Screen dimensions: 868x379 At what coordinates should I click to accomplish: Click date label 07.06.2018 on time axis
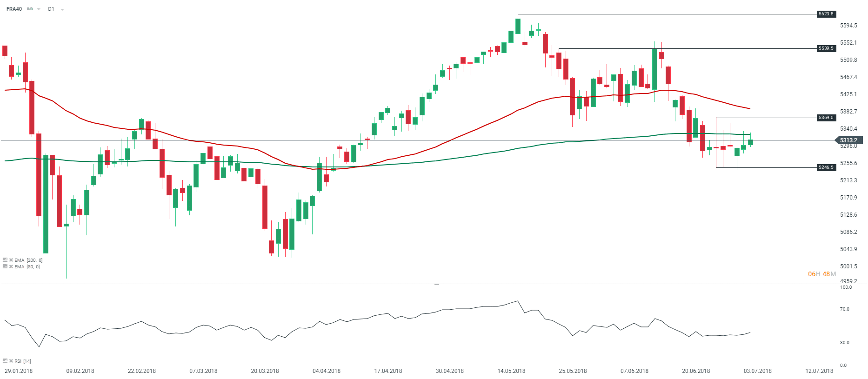(x=634, y=371)
